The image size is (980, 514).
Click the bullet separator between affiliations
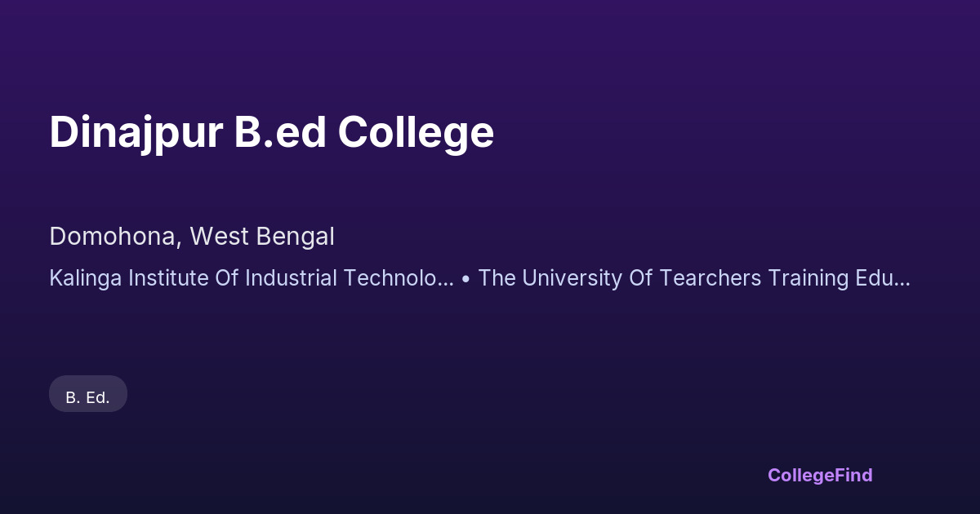[465, 278]
